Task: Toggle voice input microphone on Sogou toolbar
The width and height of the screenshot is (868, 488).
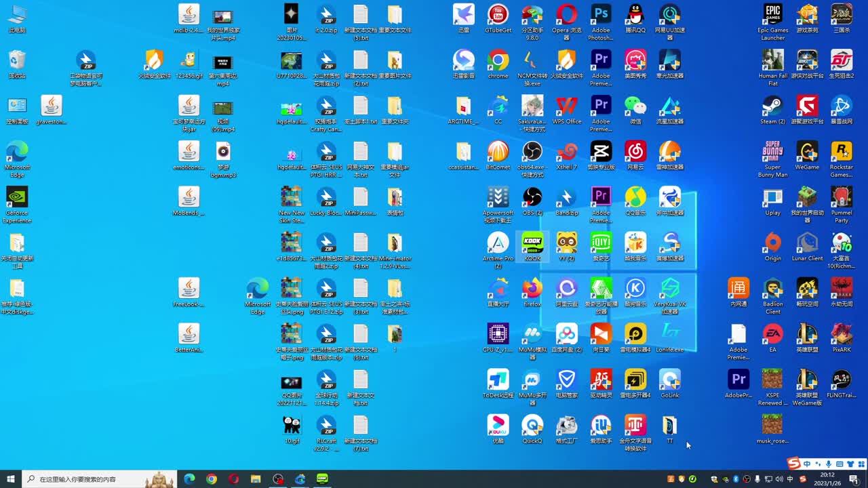Action: 829,464
